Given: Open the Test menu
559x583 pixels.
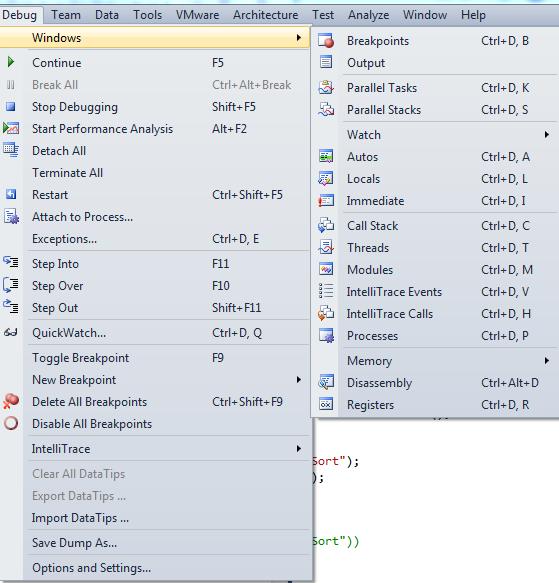Looking at the screenshot, I should pyautogui.click(x=323, y=15).
